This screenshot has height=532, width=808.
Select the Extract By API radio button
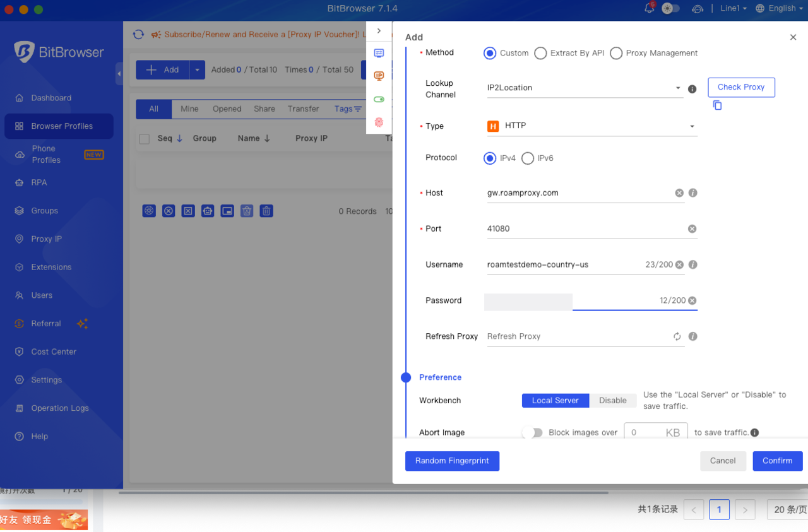(540, 53)
